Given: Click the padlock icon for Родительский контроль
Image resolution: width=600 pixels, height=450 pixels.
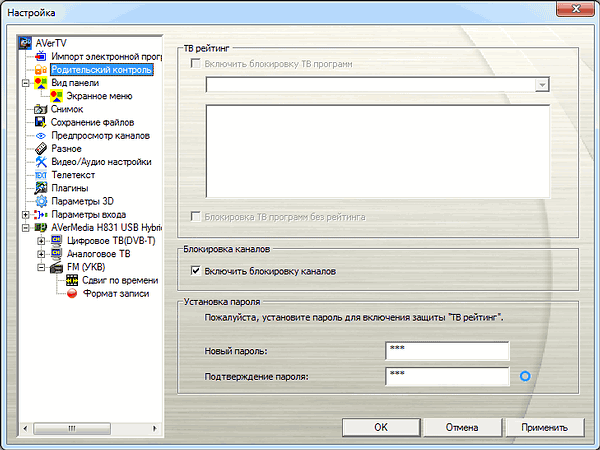Looking at the screenshot, I should [41, 70].
